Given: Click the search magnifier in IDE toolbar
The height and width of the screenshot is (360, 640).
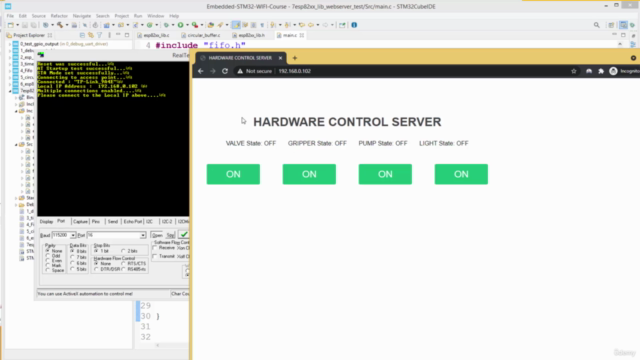Looking at the screenshot, I should pos(597,25).
